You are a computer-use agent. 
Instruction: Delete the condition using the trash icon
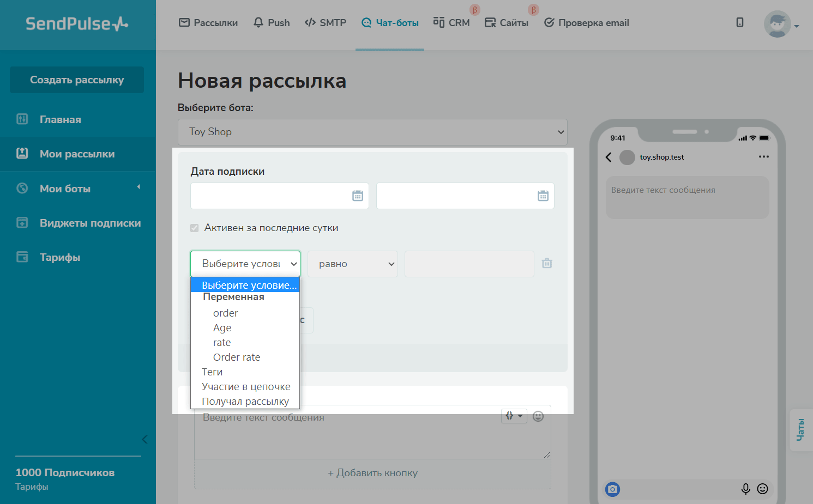tap(547, 263)
